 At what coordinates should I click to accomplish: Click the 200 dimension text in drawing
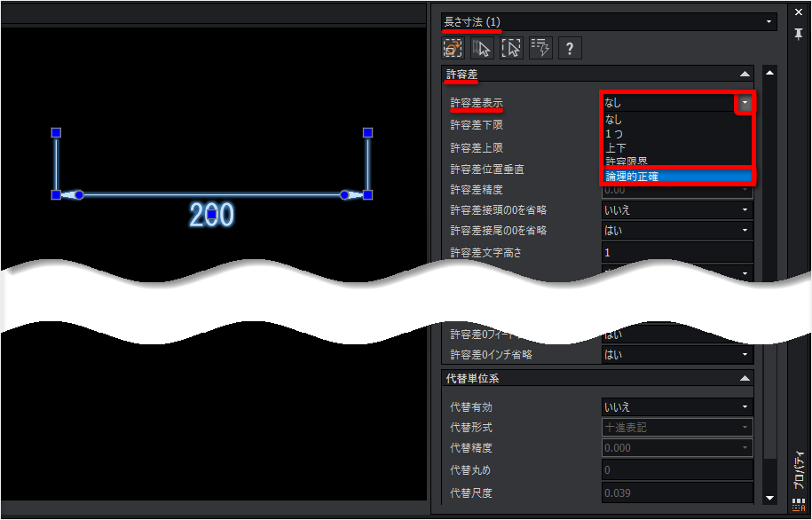coord(211,214)
